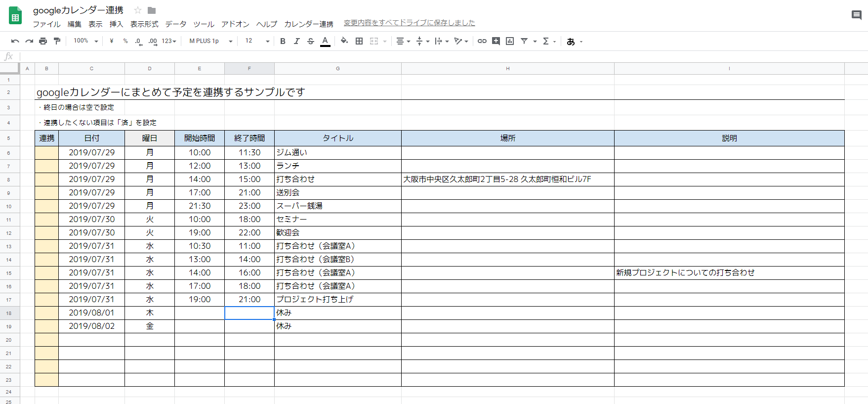Click the タイトル header cell
This screenshot has width=868, height=404.
point(338,138)
